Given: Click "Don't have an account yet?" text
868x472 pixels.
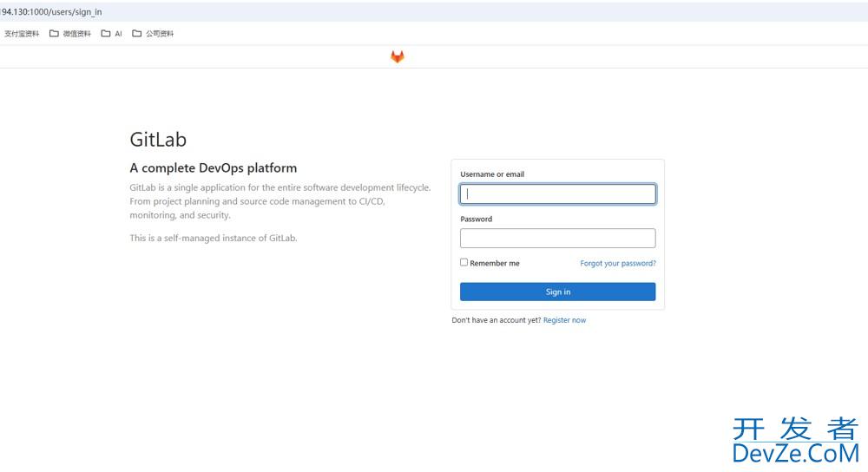Looking at the screenshot, I should [496, 320].
